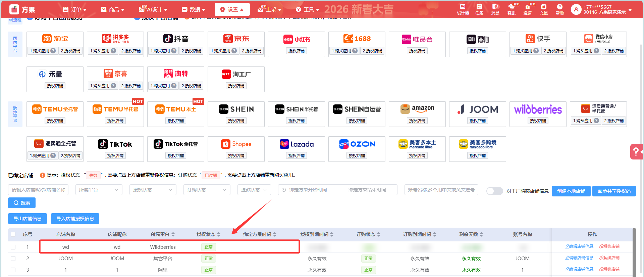Click the Shopee platform logo
Screen dimensions: 644x277
236,144
